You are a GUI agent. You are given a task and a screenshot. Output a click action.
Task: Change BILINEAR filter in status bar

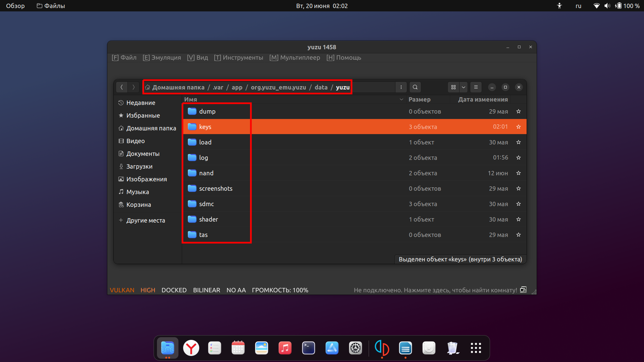207,290
